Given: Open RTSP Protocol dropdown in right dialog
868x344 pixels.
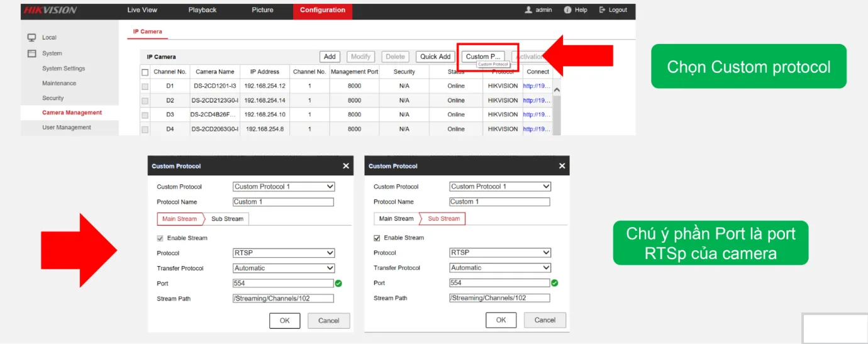Looking at the screenshot, I should [x=500, y=253].
